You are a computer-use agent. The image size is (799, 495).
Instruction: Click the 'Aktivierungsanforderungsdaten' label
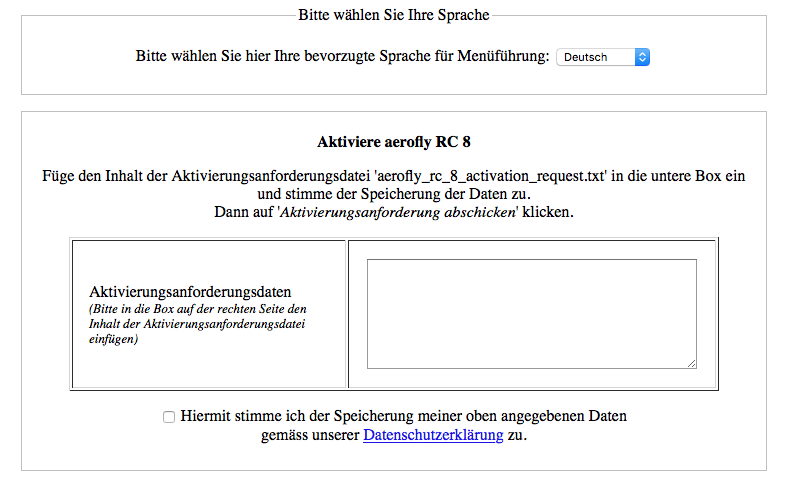pyautogui.click(x=190, y=292)
